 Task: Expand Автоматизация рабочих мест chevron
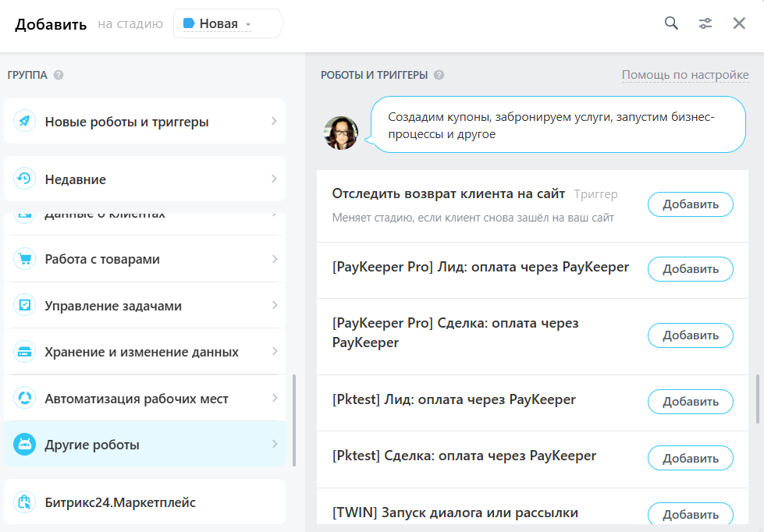(x=274, y=399)
